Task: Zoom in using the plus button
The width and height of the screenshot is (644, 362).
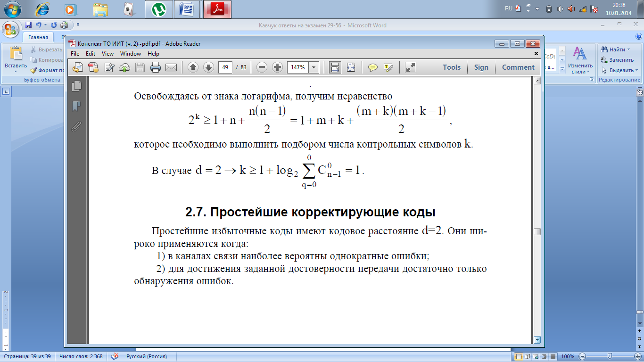Action: coord(278,67)
